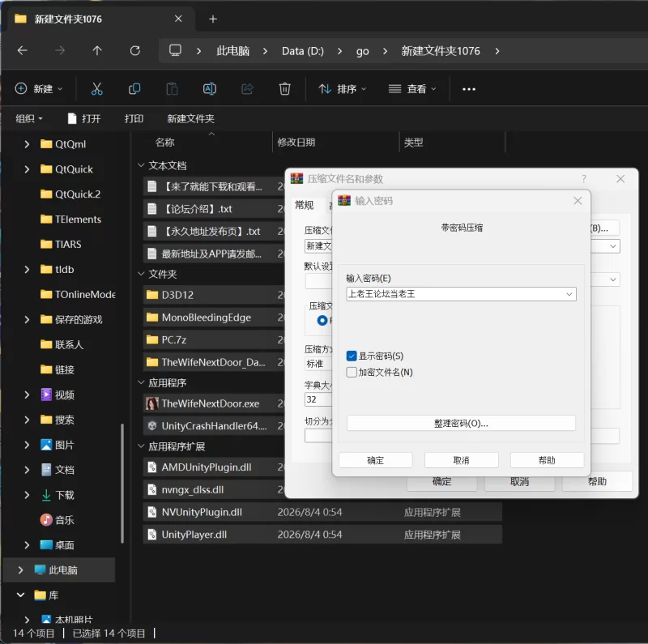The width and height of the screenshot is (648, 644).
Task: Click the navigation pane vertical scrollbar
Action: 122,484
